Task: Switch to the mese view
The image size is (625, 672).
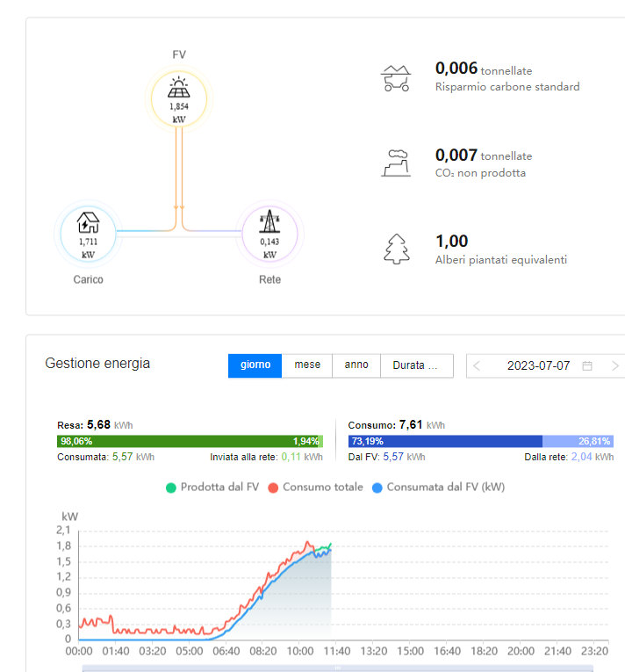Action: click(x=307, y=365)
